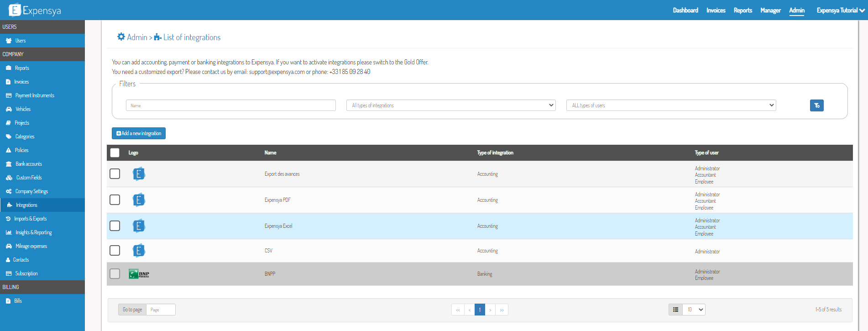The image size is (868, 331).
Task: Click the Reports briefcase icon in the sidebar
Action: point(8,68)
